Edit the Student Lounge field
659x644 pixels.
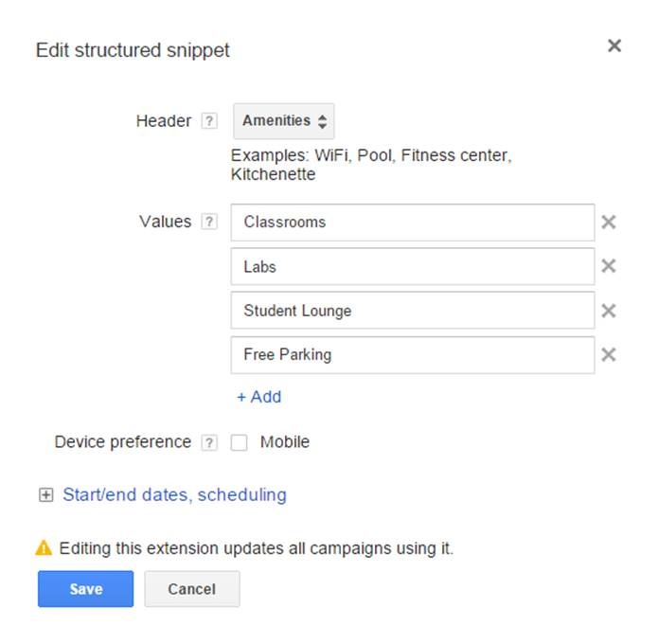[x=412, y=311]
